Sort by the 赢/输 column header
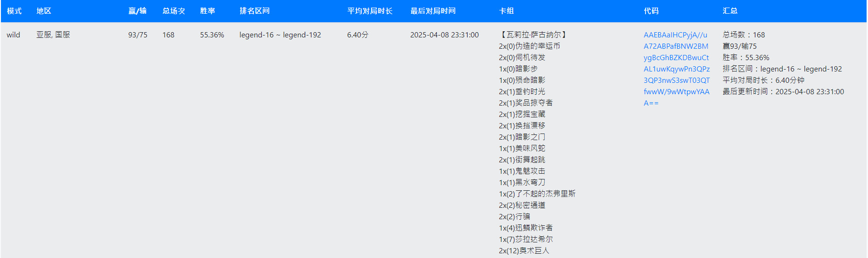868x258 pixels. (x=137, y=11)
